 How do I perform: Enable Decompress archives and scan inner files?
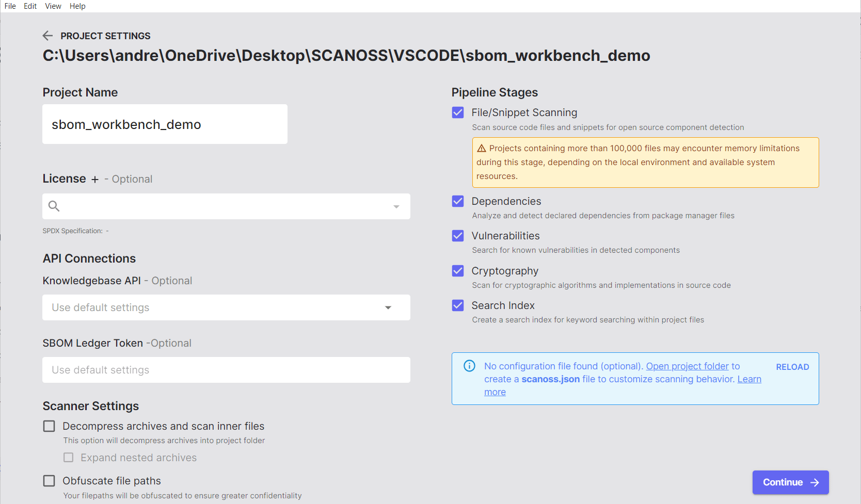(49, 426)
